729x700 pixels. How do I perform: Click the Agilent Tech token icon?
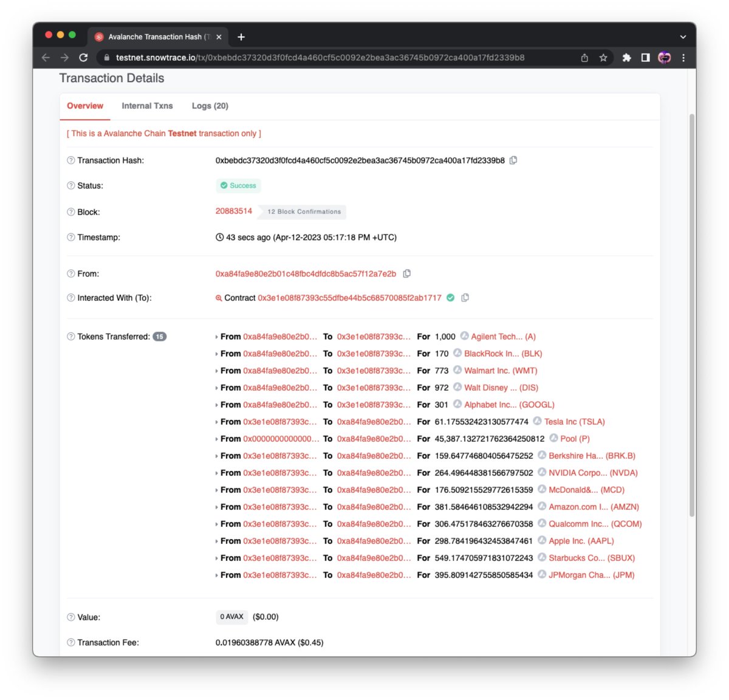(x=465, y=336)
